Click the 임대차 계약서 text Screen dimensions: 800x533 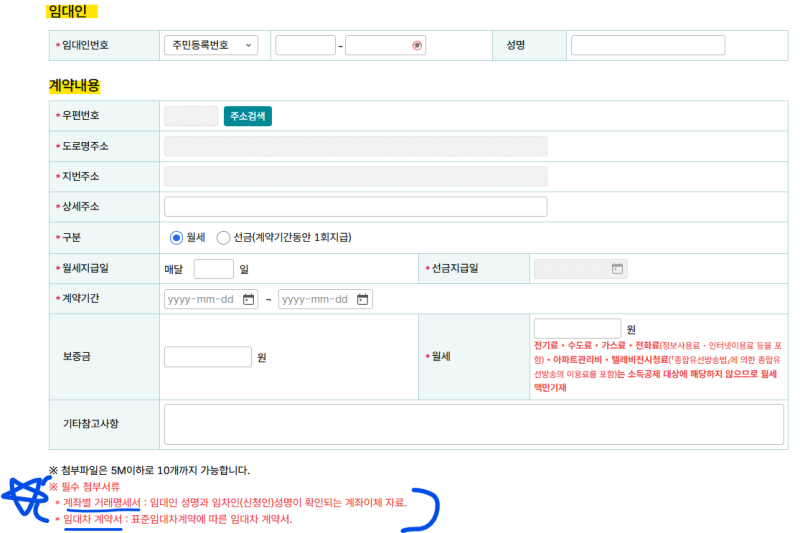tap(93, 519)
